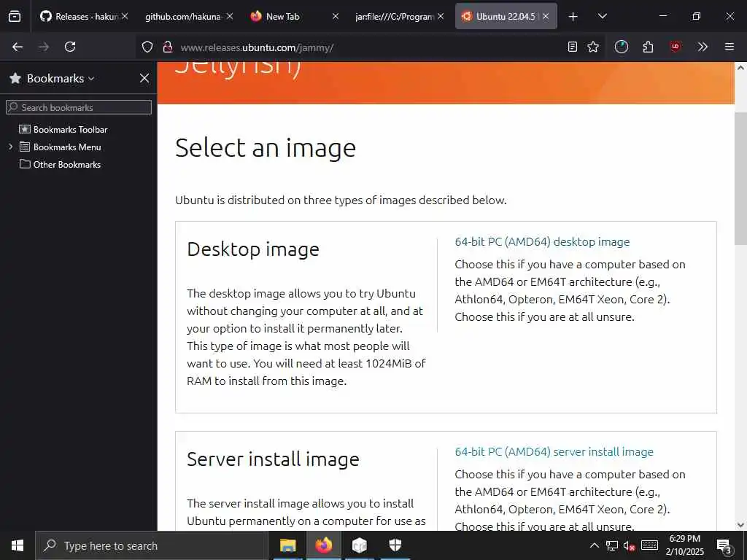Click the Search bookmarks field
Viewport: 747px width, 560px height.
[79, 107]
